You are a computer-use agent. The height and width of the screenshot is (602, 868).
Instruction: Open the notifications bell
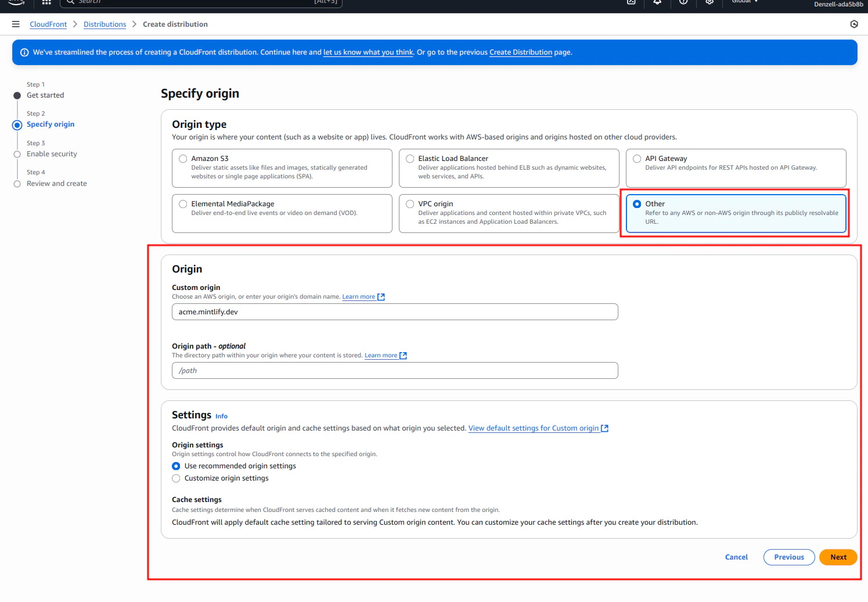pyautogui.click(x=657, y=3)
